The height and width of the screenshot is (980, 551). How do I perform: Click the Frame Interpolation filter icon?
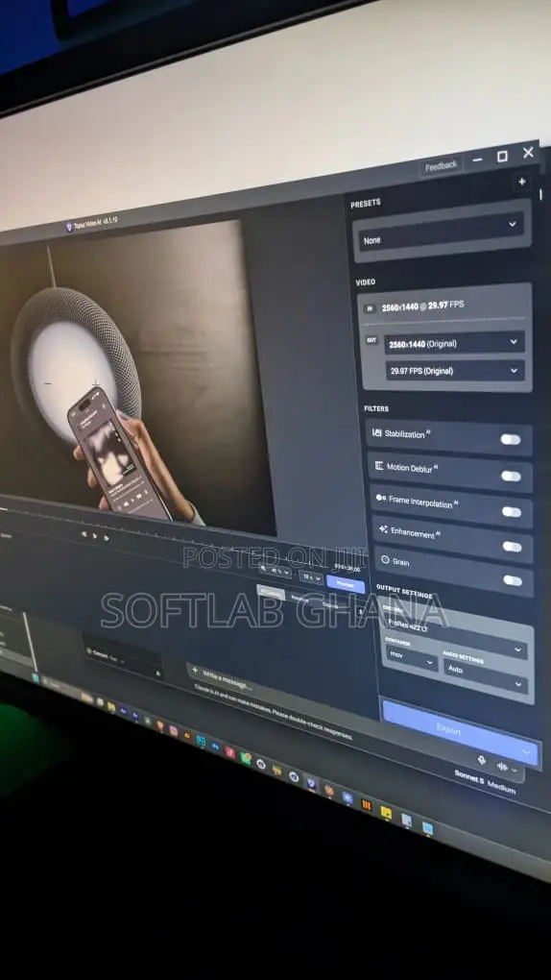click(x=380, y=498)
